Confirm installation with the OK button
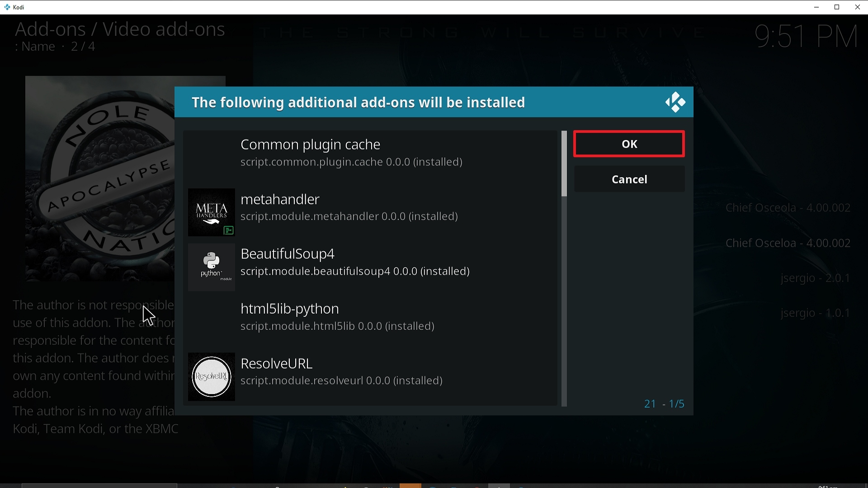This screenshot has width=868, height=488. click(629, 144)
